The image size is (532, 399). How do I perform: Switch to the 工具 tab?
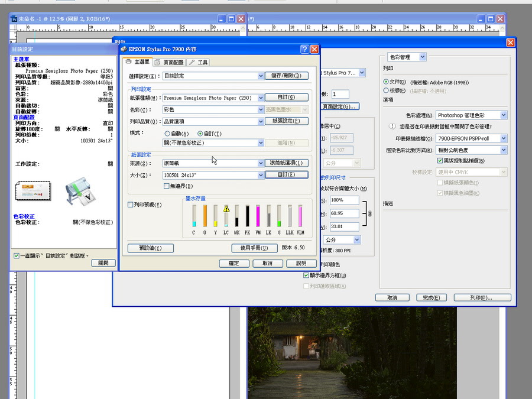[199, 63]
